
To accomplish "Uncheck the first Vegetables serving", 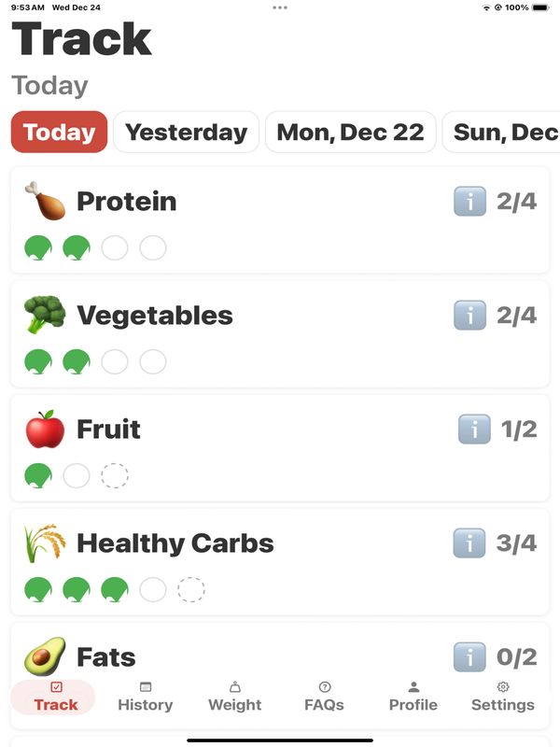I will point(38,362).
